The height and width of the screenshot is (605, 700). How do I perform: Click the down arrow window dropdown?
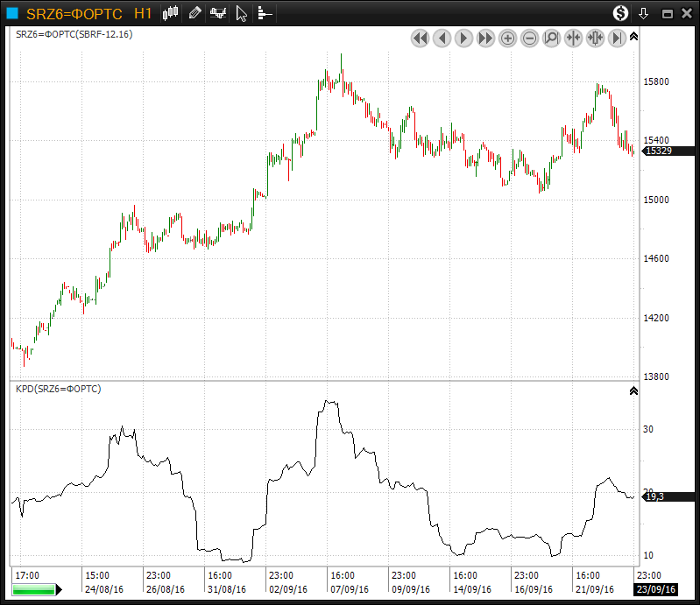[644, 13]
